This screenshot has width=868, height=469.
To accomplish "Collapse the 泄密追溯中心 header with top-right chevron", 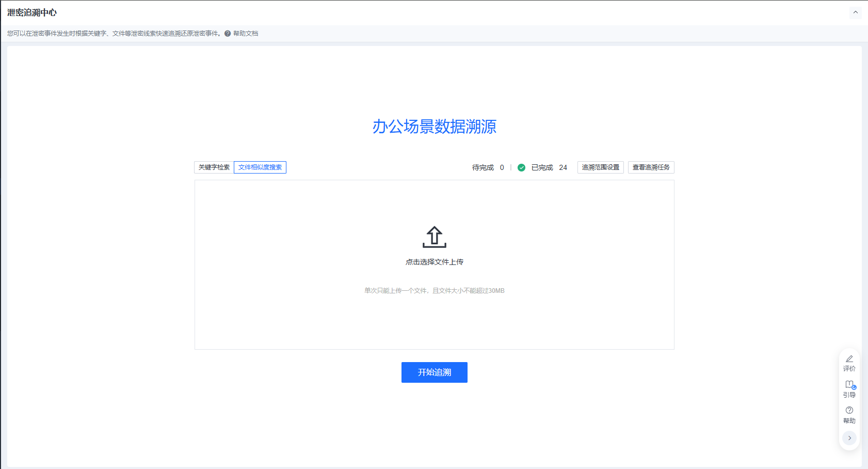I will coord(855,12).
